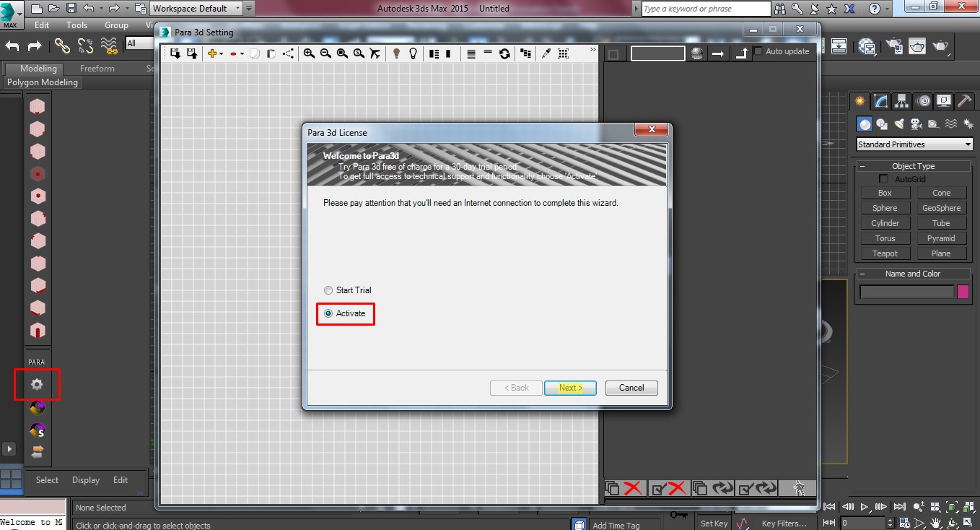Click Cancel in Para 3d License dialog

click(631, 388)
